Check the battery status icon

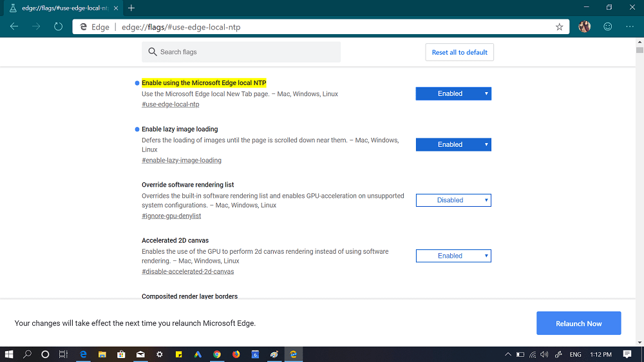pos(520,354)
